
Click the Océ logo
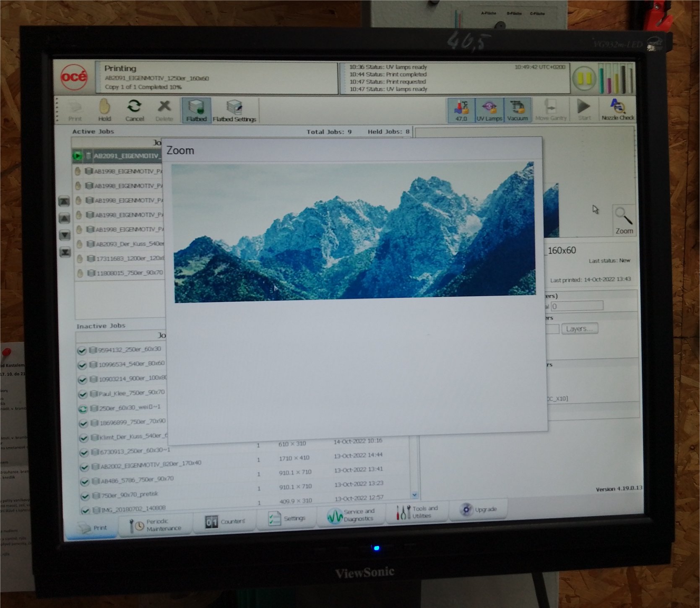pyautogui.click(x=74, y=77)
